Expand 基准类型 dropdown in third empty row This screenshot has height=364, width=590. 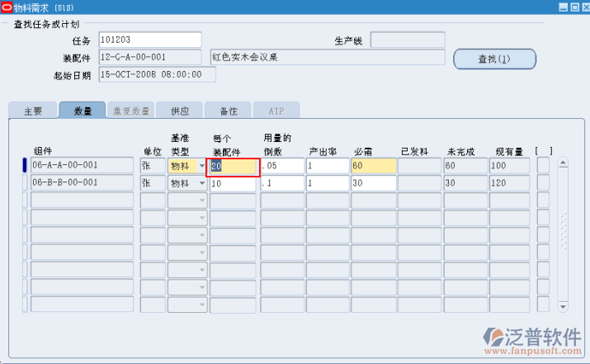201,201
